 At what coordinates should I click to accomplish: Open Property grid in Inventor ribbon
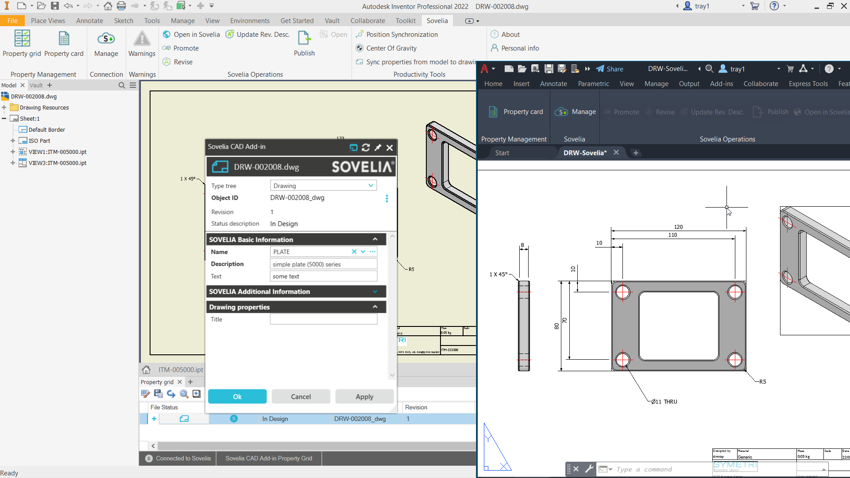click(x=22, y=43)
